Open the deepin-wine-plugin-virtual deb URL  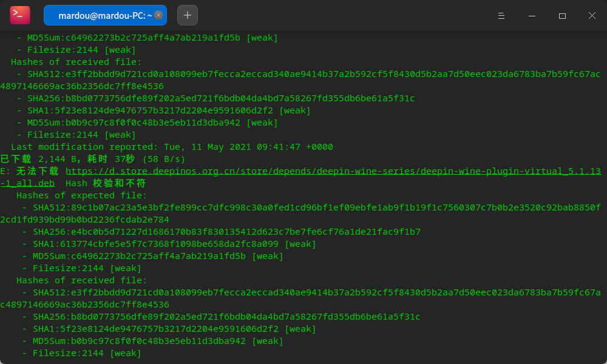pyautogui.click(x=333, y=171)
